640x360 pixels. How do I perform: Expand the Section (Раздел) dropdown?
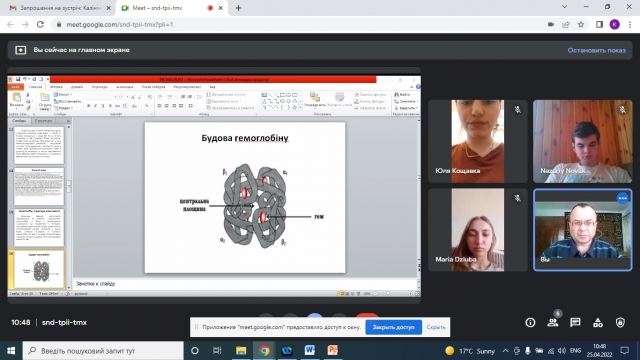coord(63,108)
